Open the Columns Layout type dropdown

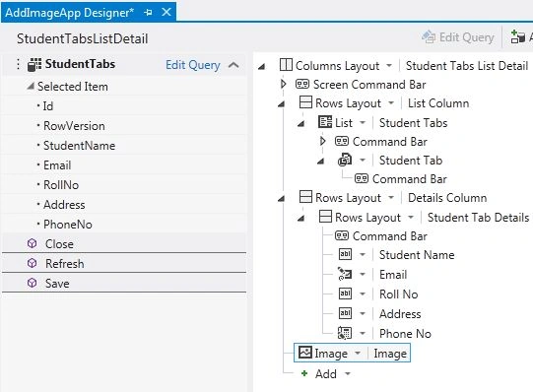coord(389,65)
